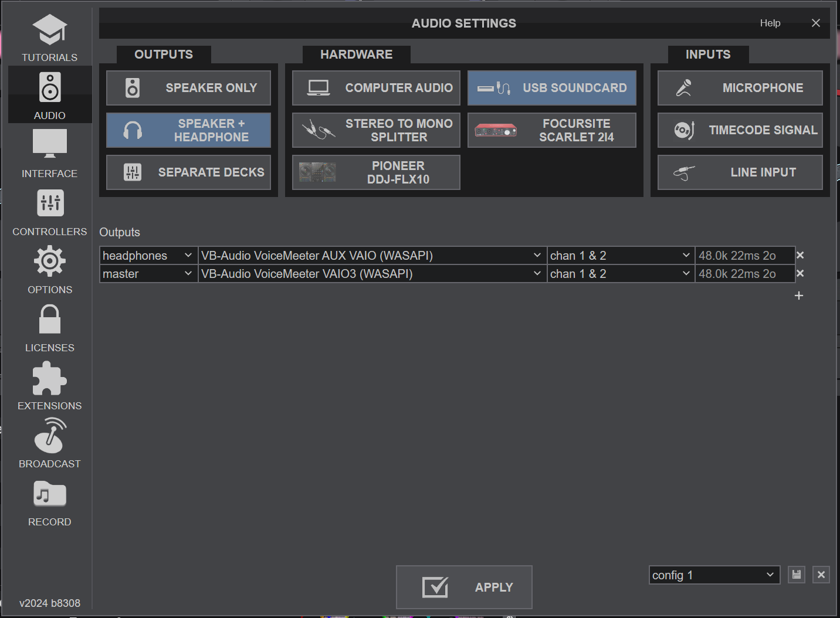840x618 pixels.
Task: Open the Broadcast section
Action: pyautogui.click(x=50, y=444)
